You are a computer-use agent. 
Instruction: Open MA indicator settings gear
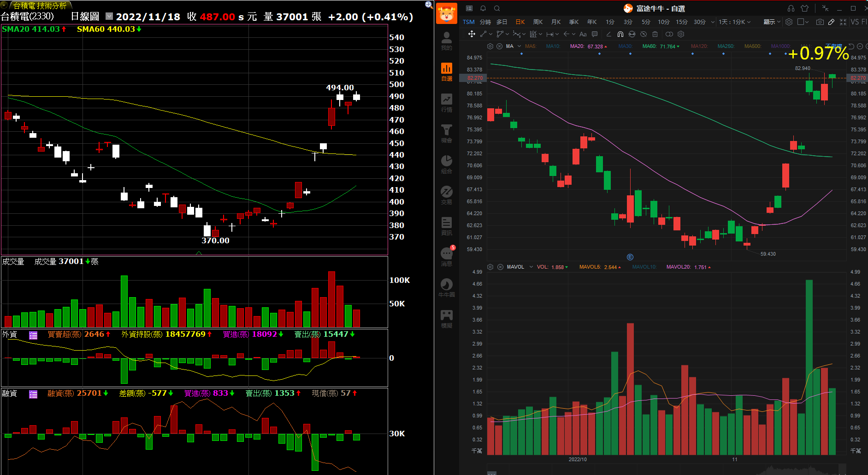click(490, 46)
